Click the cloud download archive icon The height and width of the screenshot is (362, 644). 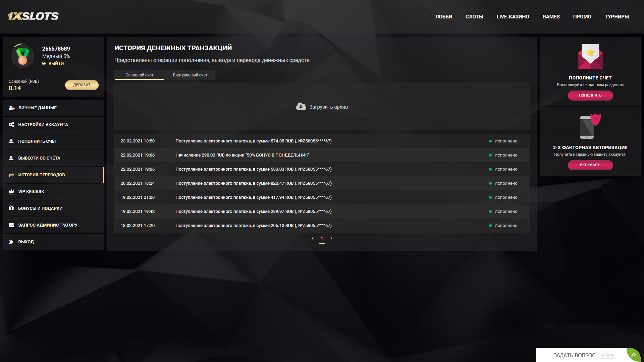(301, 107)
